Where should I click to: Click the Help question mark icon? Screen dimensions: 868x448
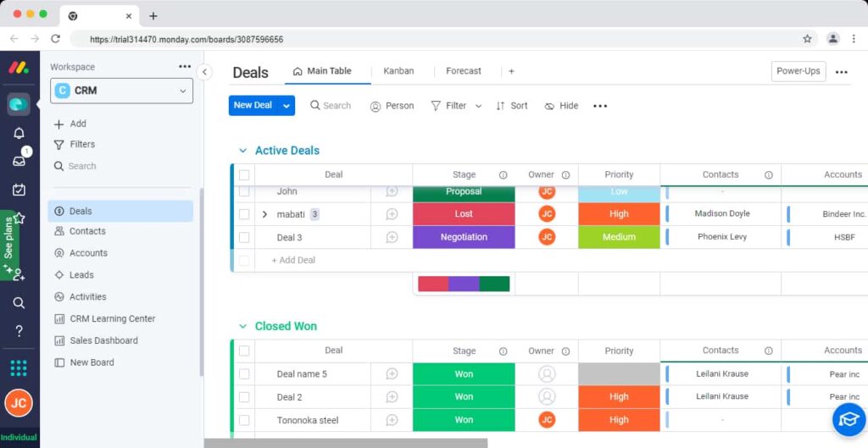[19, 331]
